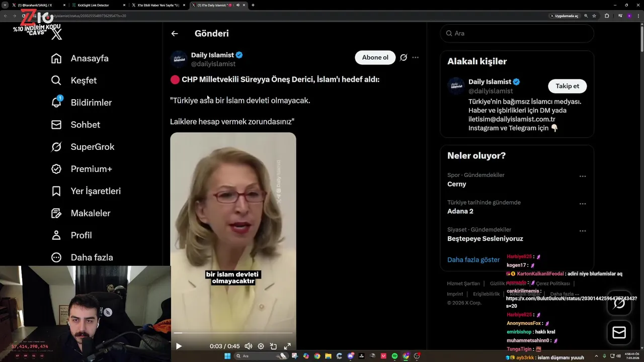Viewport: 644px width, 362px height.
Task: Play the post video
Action: tap(179, 346)
